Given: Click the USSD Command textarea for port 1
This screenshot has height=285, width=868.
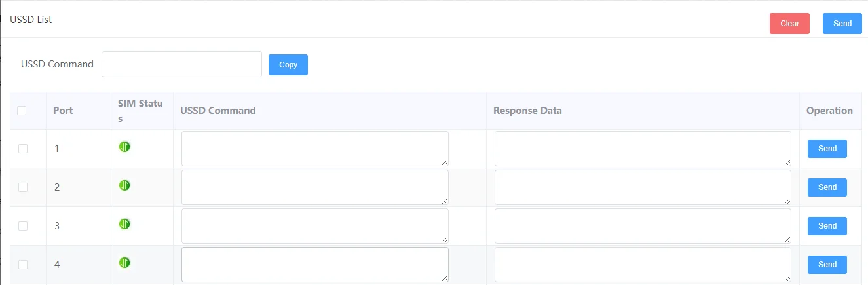Looking at the screenshot, I should 314,149.
